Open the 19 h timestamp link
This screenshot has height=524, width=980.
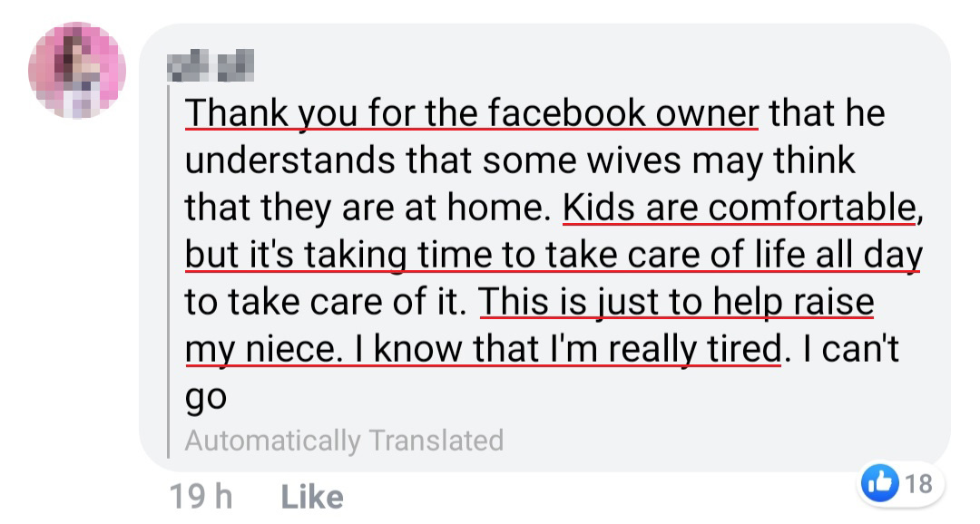(x=201, y=497)
